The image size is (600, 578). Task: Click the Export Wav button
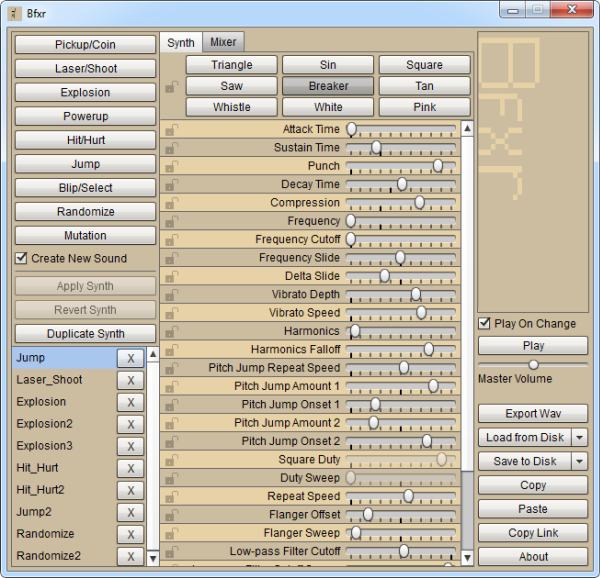click(533, 414)
